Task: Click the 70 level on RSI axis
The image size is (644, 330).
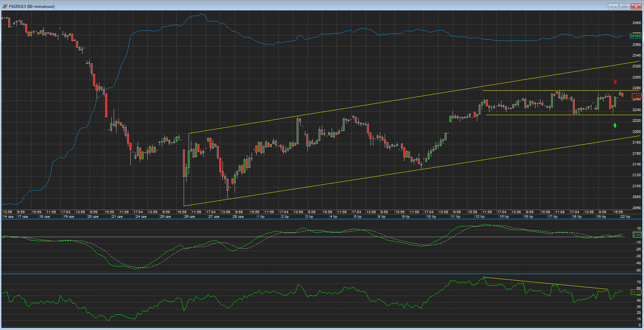Action: [639, 282]
